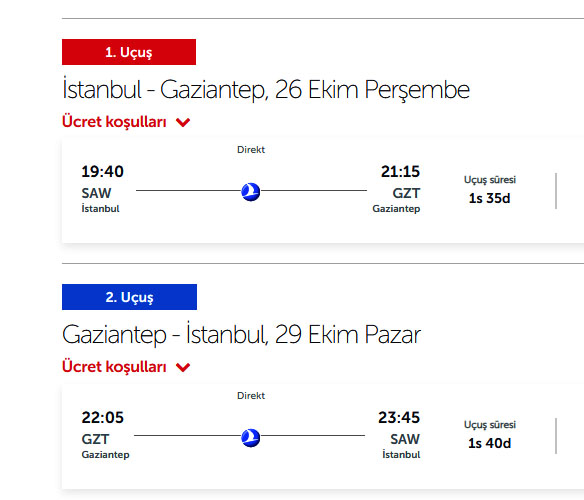This screenshot has height=500, width=584.
Task: Click the Direkt label on the second flight
Action: pos(251,396)
